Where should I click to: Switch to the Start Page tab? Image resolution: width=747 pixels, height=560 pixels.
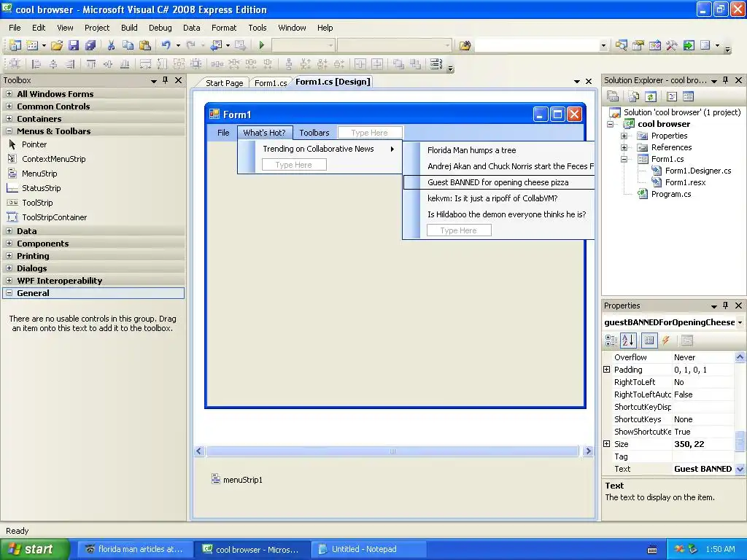[224, 83]
